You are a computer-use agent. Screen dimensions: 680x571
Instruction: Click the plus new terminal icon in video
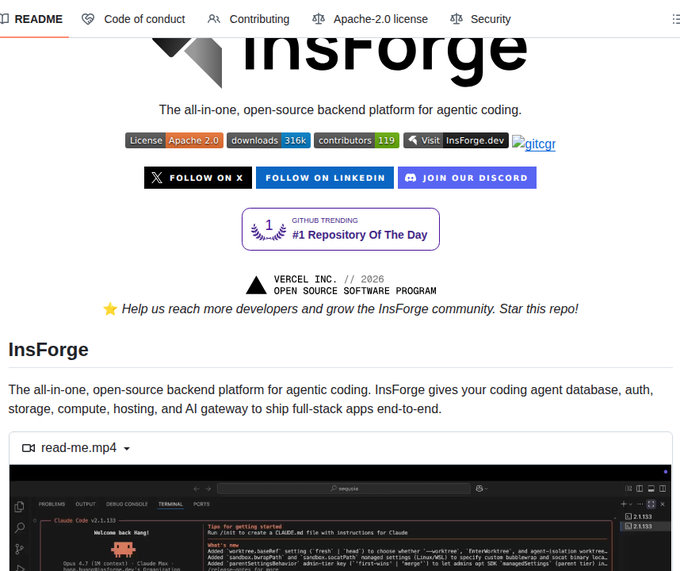click(x=624, y=504)
